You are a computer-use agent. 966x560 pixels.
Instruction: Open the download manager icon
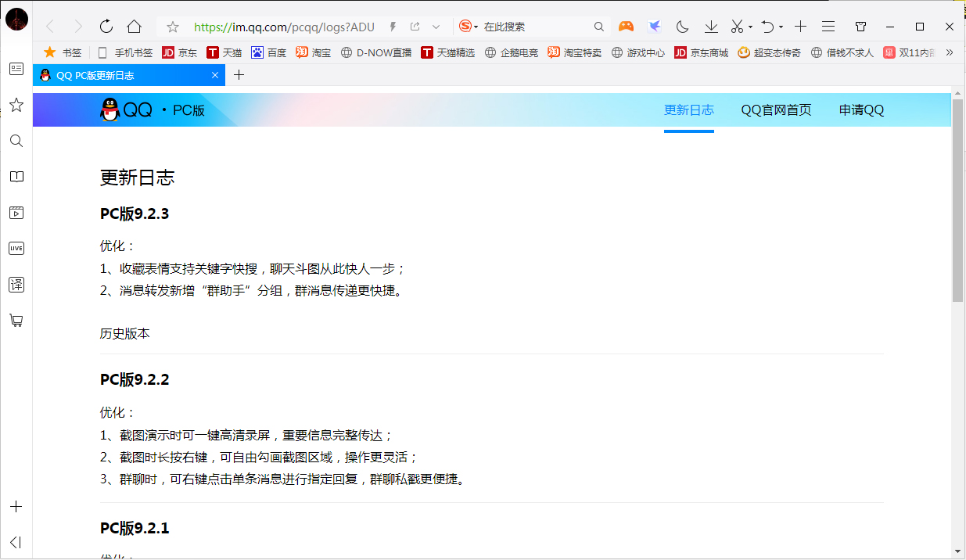(710, 26)
